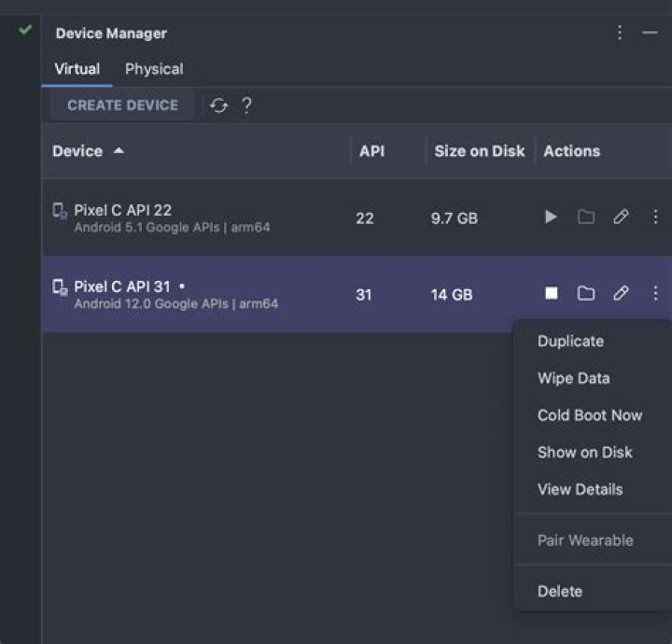Click Android 12.0 Google APIs subtitle
Image resolution: width=672 pixels, height=644 pixels.
click(176, 303)
